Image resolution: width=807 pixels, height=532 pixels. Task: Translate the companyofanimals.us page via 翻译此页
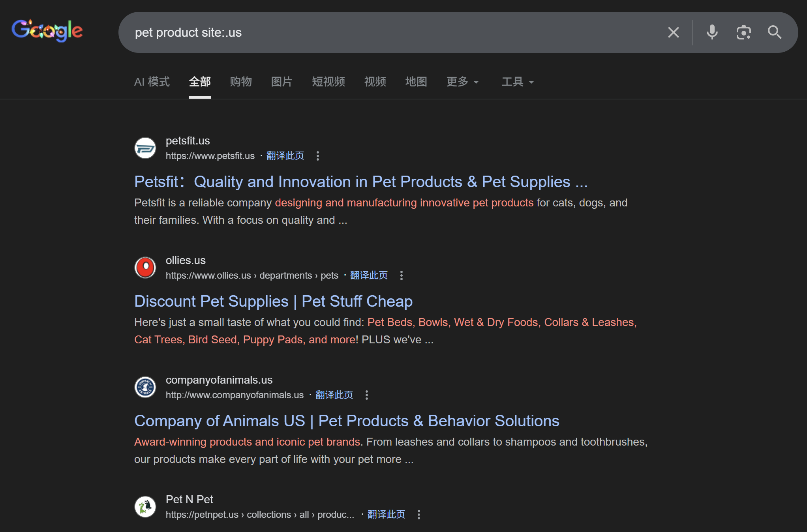coord(334,395)
